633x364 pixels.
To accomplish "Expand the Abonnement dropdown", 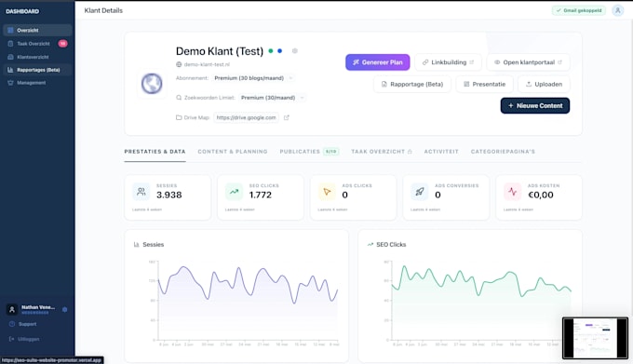I will click(x=253, y=78).
